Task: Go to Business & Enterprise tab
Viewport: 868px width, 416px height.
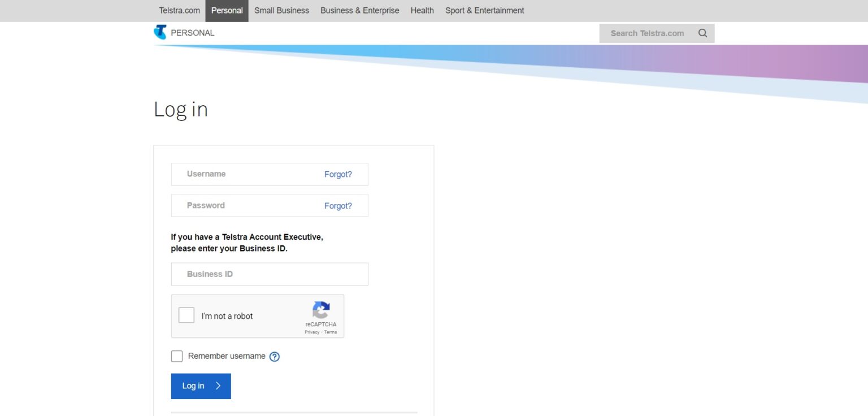Action: pos(359,11)
